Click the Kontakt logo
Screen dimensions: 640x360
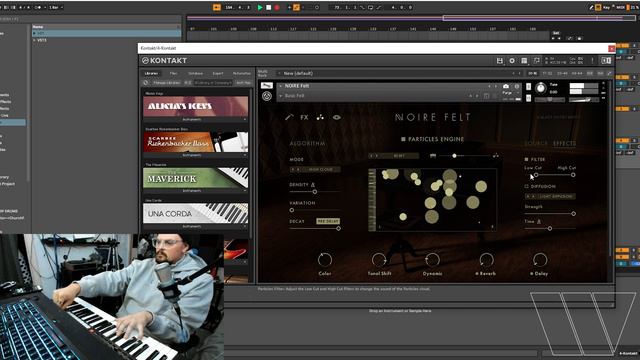(x=164, y=60)
